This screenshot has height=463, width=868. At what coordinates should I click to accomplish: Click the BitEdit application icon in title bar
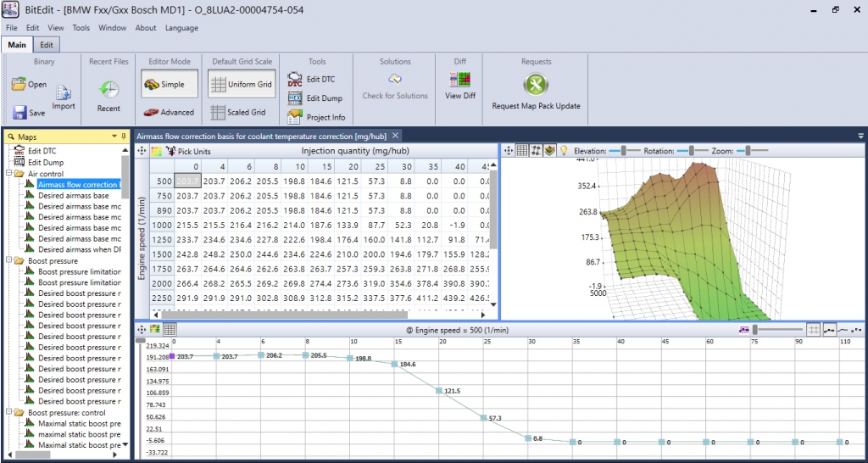11,10
